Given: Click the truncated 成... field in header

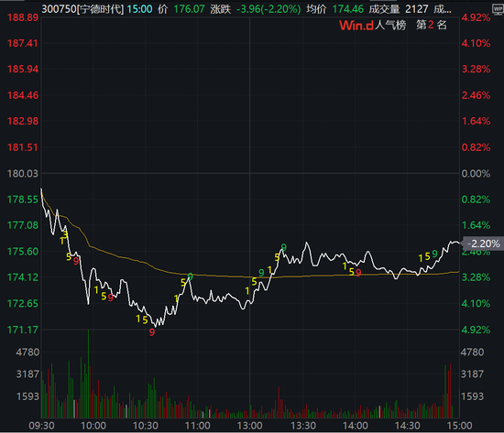Looking at the screenshot, I should (443, 9).
